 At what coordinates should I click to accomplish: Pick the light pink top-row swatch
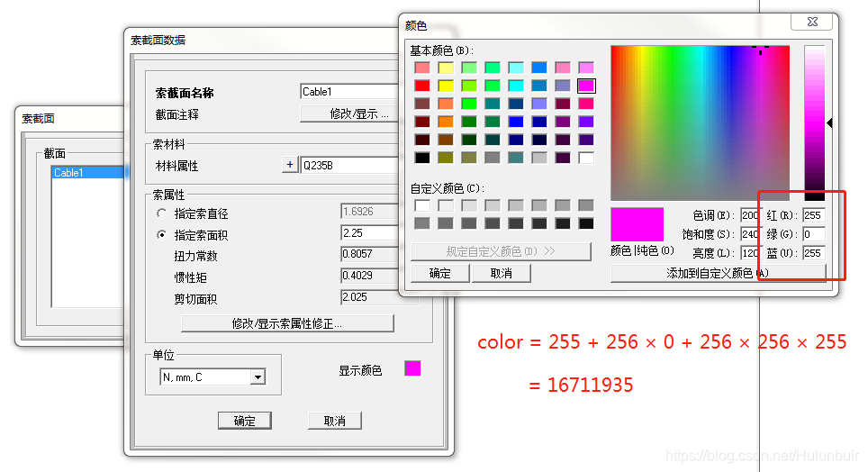(563, 68)
